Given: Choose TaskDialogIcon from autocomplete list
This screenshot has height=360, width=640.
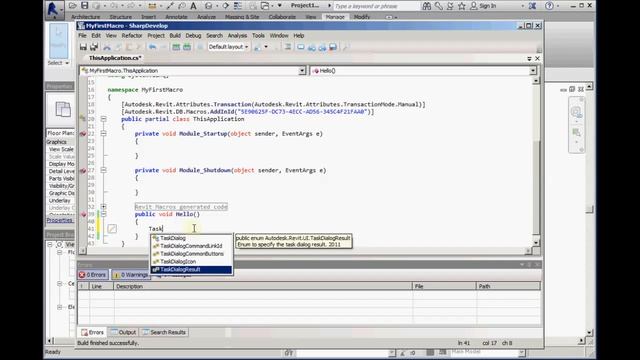Looking at the screenshot, I should point(191,261).
